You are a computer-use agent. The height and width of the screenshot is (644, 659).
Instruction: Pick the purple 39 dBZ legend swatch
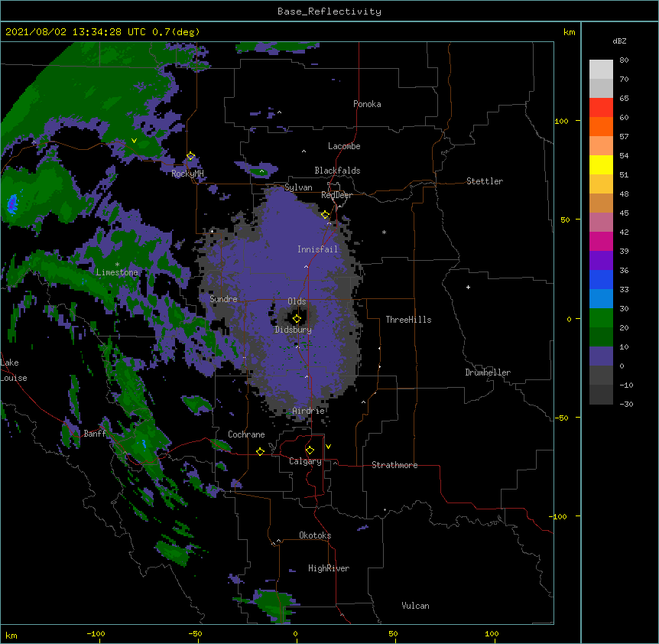coord(601,261)
